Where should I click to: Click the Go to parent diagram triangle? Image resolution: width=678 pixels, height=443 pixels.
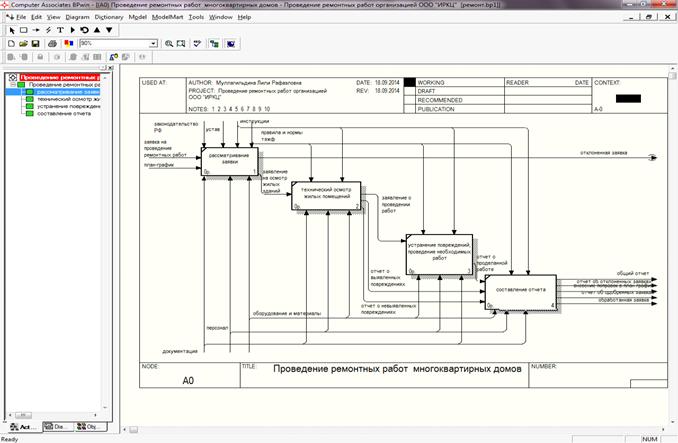(x=95, y=30)
